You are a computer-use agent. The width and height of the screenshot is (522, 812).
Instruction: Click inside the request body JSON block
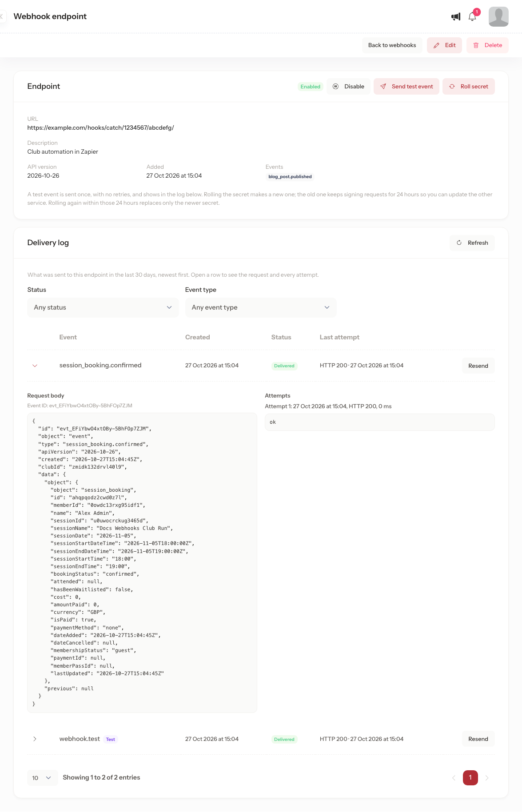(142, 563)
